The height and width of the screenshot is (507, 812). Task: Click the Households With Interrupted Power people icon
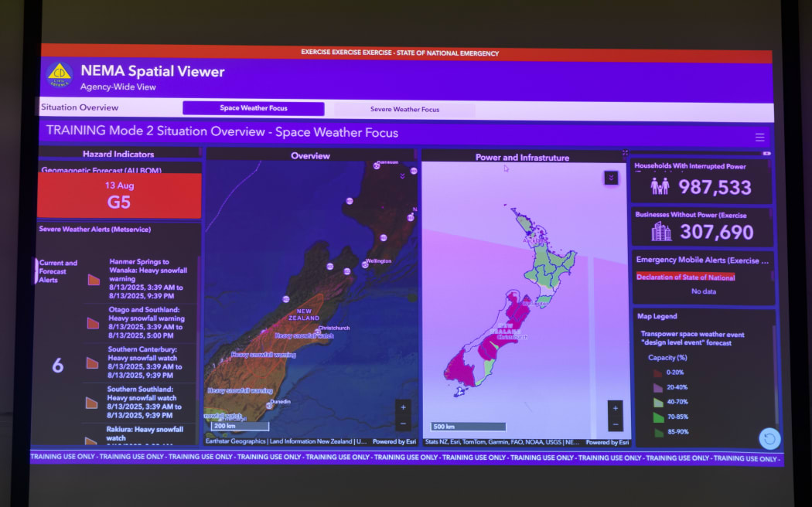point(659,186)
